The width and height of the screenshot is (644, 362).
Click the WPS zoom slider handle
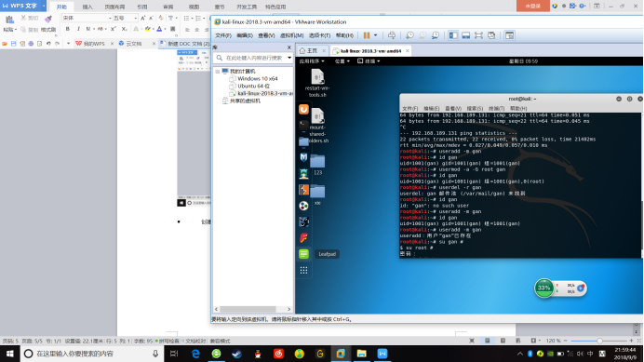(x=599, y=341)
